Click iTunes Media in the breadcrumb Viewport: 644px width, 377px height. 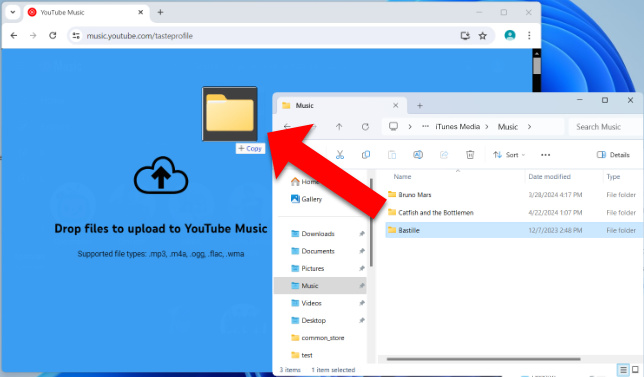[458, 126]
